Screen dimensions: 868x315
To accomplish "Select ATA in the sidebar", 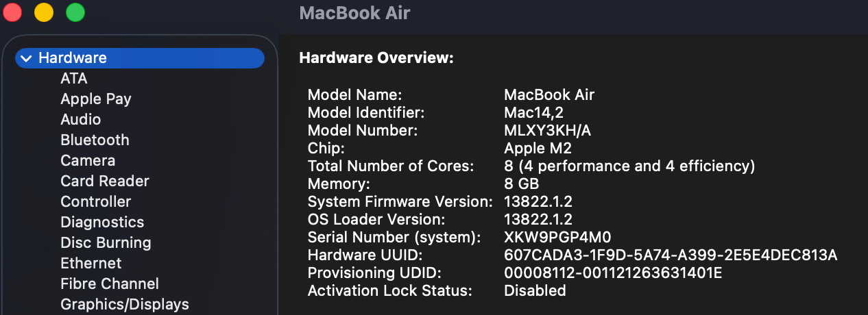I will click(x=74, y=79).
